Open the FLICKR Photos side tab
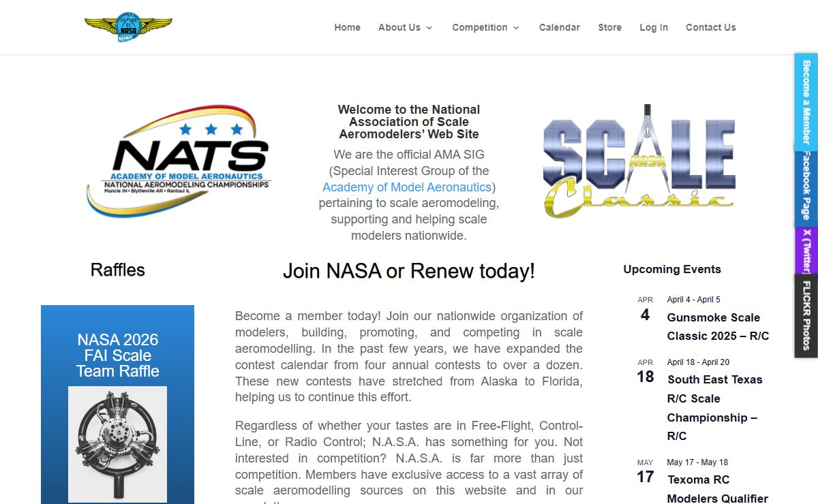Screen dimensions: 818x504 click(x=806, y=316)
